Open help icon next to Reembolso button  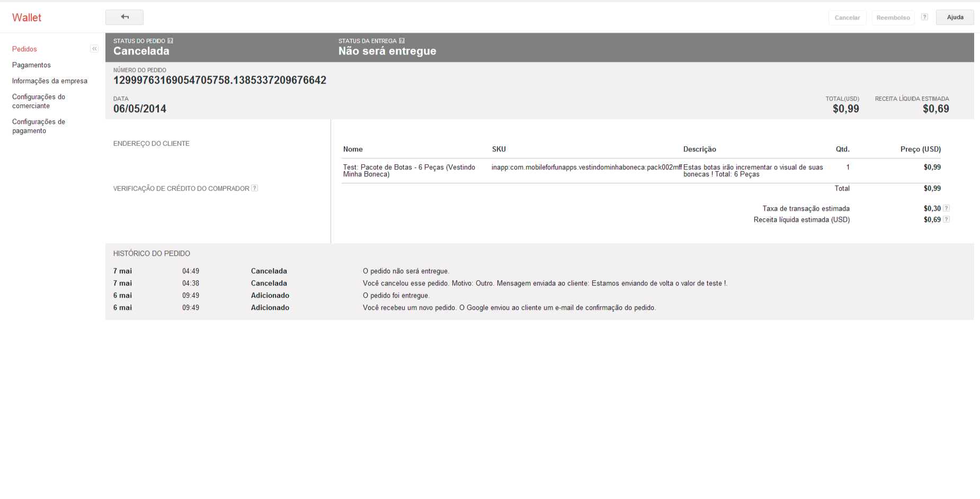[x=924, y=17]
